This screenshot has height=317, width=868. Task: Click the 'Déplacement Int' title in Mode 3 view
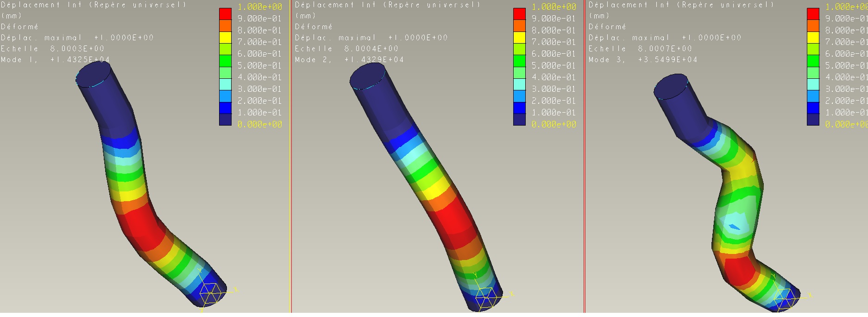(629, 5)
